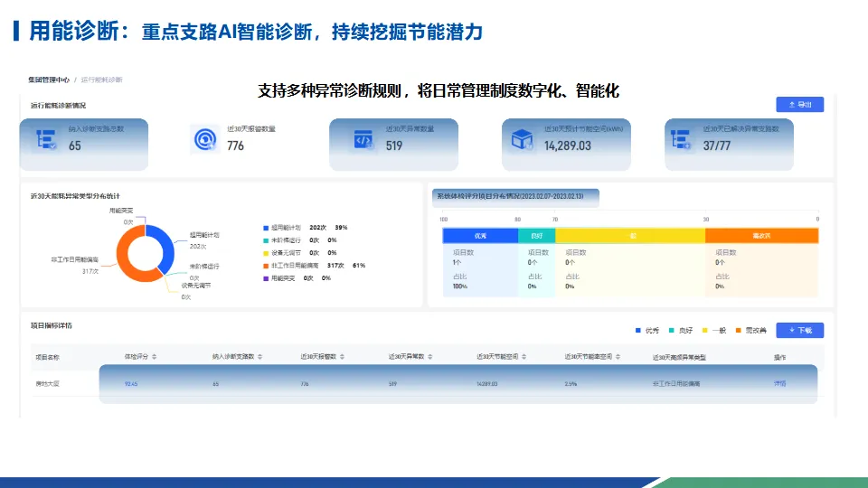Viewport: 868px width, 488px height.
Task: Click 运行能耗诊断 breadcrumb item
Action: 102,80
